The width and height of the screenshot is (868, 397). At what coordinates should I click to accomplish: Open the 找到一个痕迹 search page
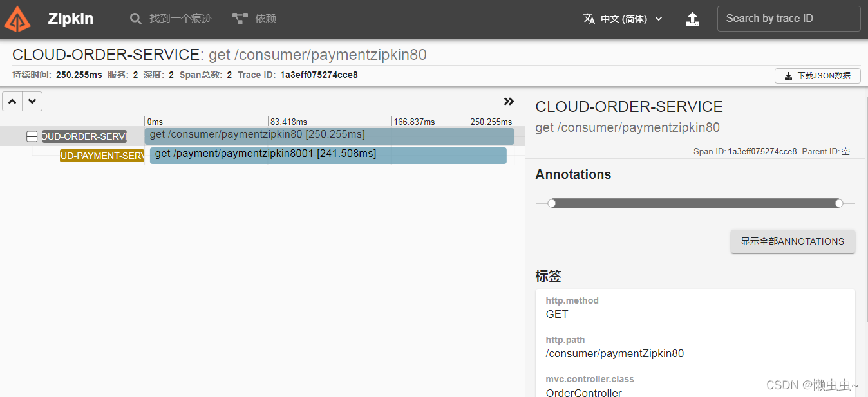[x=171, y=19]
